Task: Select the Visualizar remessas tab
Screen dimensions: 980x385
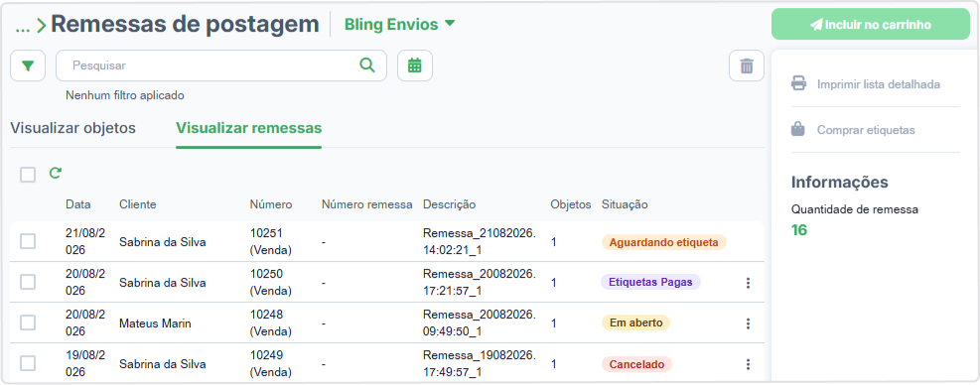Action: (x=249, y=128)
